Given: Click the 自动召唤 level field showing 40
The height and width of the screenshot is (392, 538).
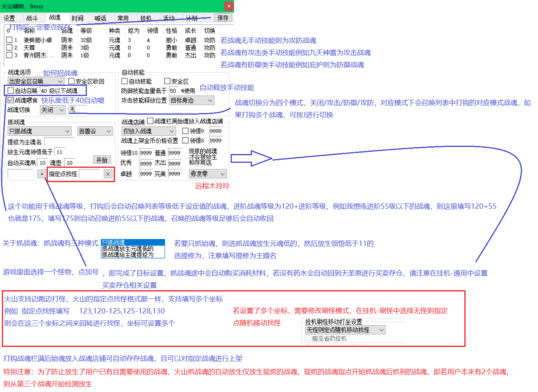Looking at the screenshot, I should (x=44, y=91).
